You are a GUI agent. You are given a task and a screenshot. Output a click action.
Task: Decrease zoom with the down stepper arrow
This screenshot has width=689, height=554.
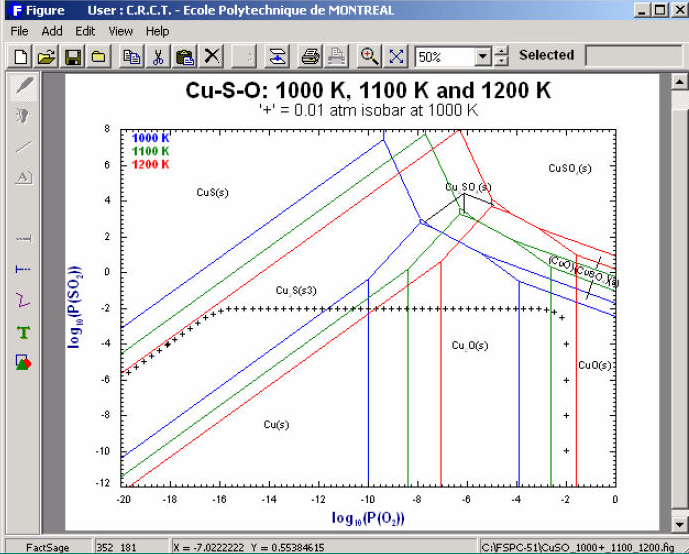coord(501,62)
